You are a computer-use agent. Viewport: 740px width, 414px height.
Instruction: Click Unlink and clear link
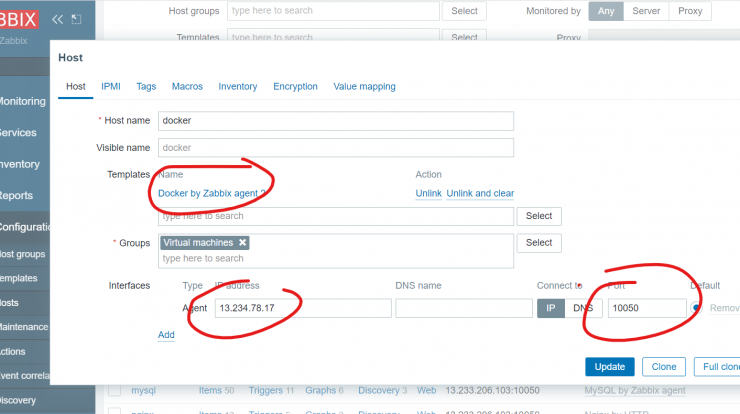tap(480, 194)
